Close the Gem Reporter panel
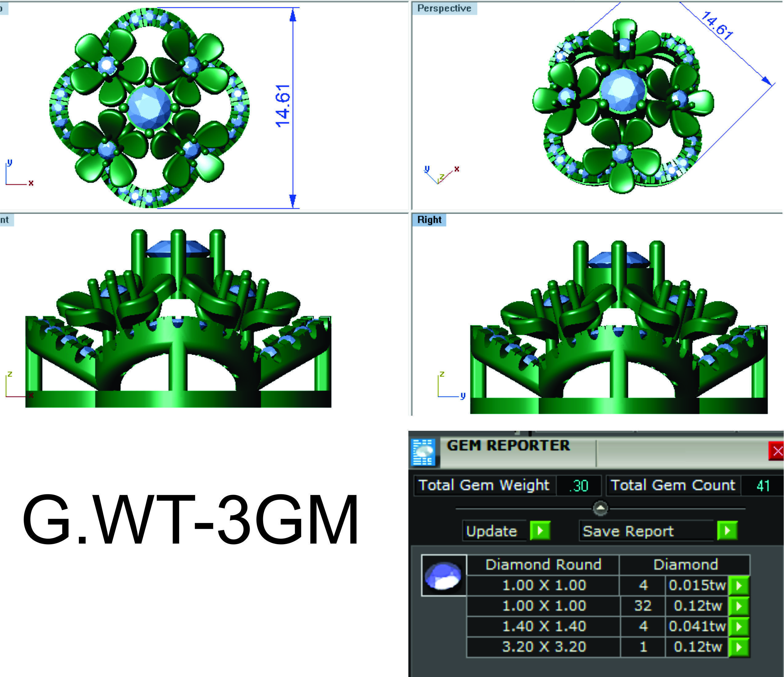Image resolution: width=784 pixels, height=677 pixels. [777, 451]
